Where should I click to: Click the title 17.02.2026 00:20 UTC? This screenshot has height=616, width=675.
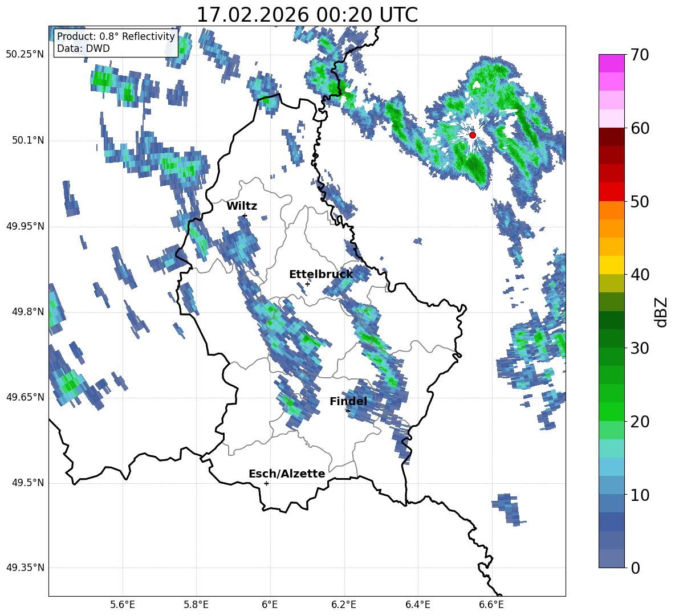(307, 15)
